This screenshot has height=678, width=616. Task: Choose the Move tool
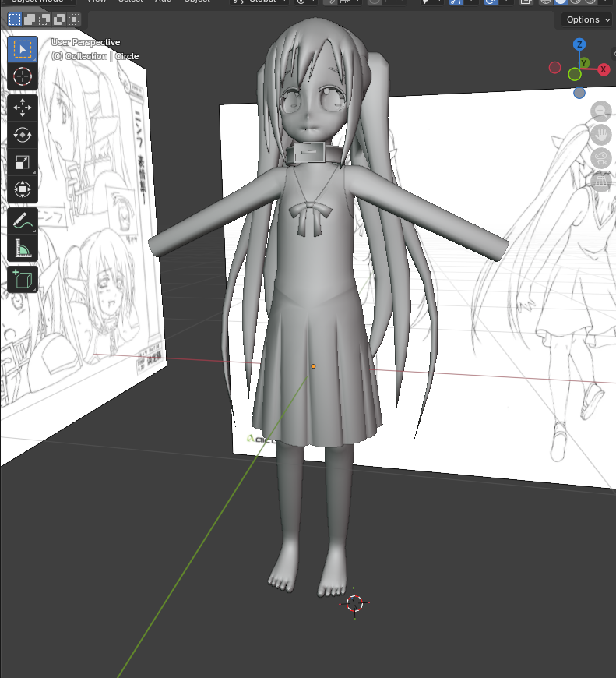point(23,108)
